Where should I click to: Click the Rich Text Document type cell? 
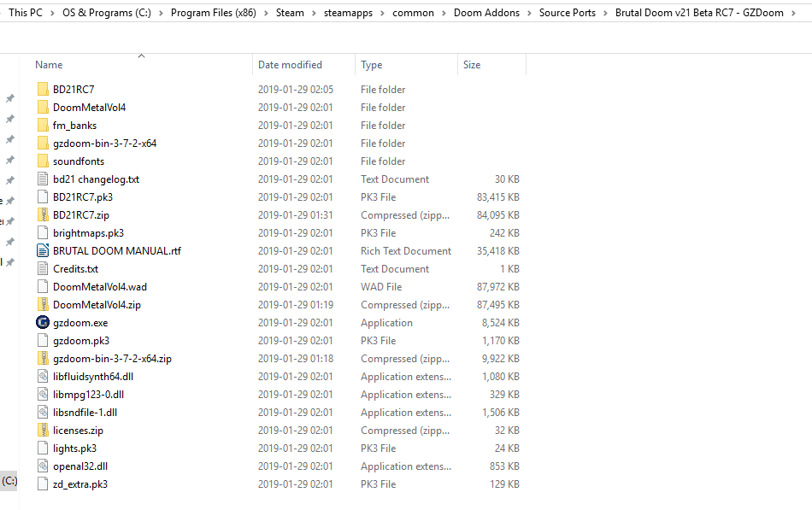[x=406, y=251]
